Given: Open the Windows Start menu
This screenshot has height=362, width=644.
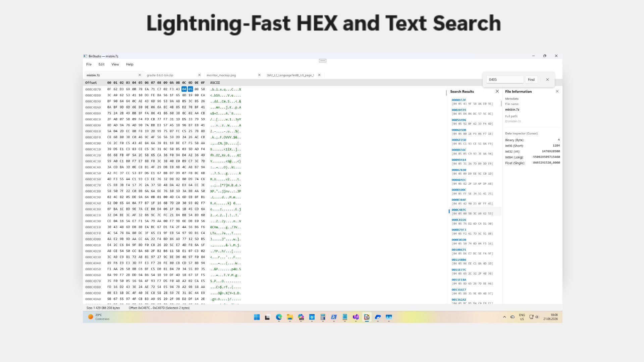Looking at the screenshot, I should (257, 317).
